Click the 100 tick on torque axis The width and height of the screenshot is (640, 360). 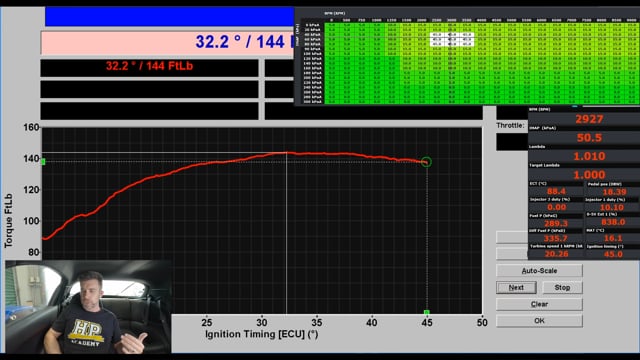tap(31, 221)
